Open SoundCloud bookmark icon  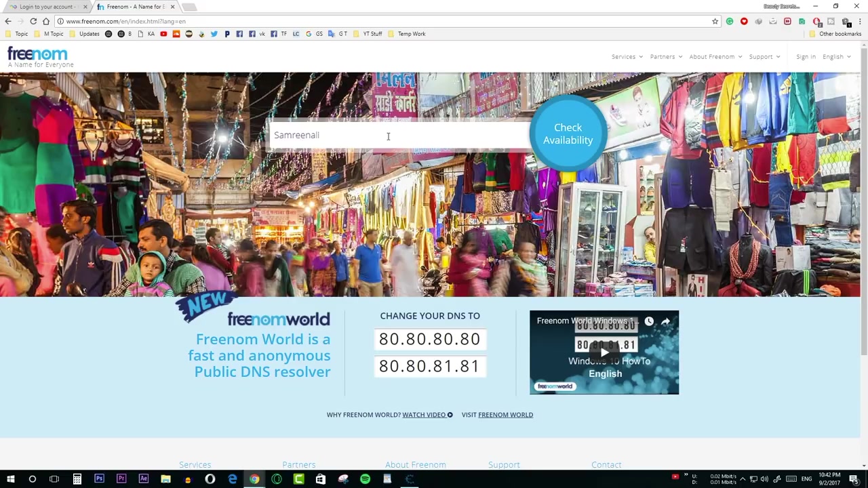[x=176, y=34]
